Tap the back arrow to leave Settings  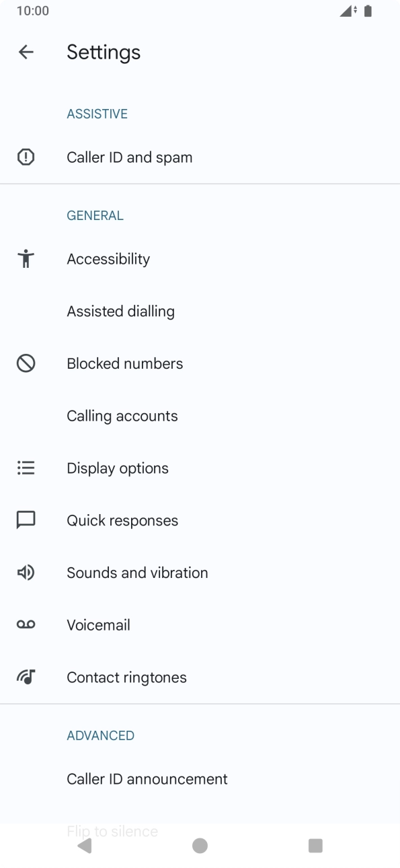[x=26, y=52]
